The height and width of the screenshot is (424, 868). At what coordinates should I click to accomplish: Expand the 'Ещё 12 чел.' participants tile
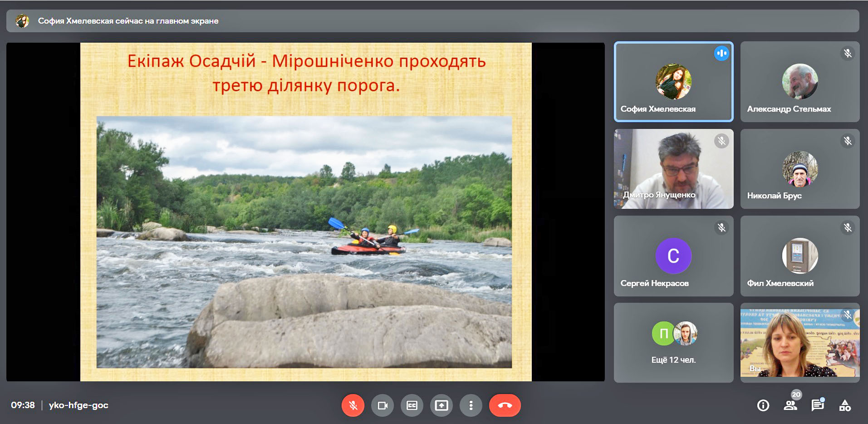point(673,343)
